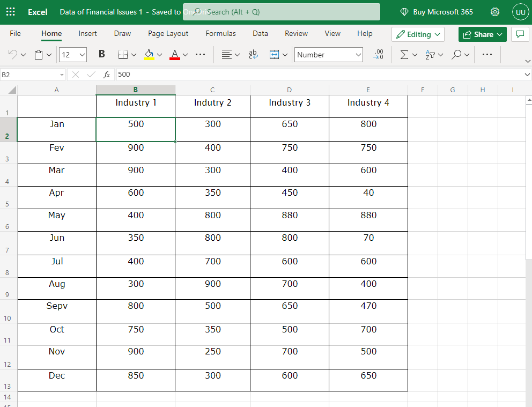Click the Paste clipboard icon
This screenshot has height=407, width=532.
39,54
